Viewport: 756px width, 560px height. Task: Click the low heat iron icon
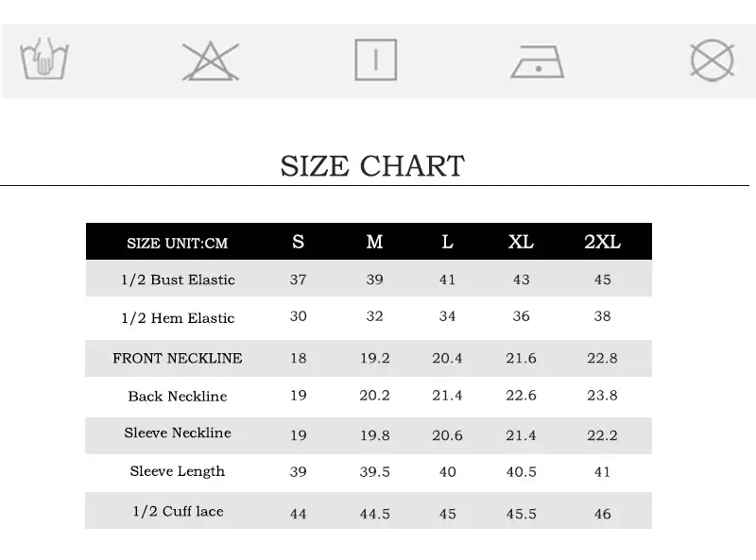(x=537, y=61)
